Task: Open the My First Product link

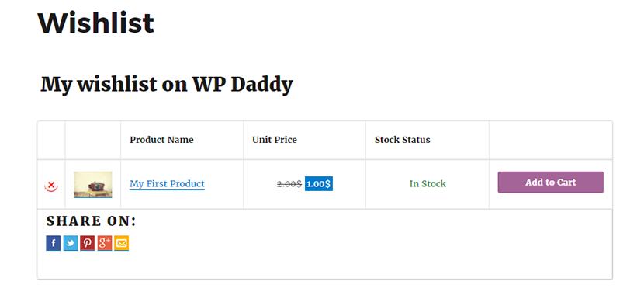Action: (x=167, y=184)
